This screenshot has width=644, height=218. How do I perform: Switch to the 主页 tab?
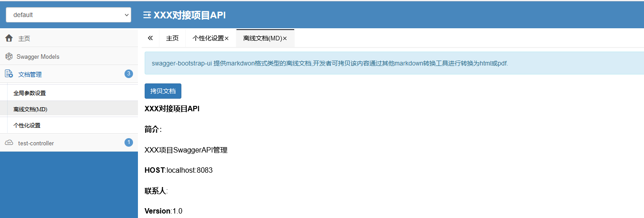(x=172, y=39)
